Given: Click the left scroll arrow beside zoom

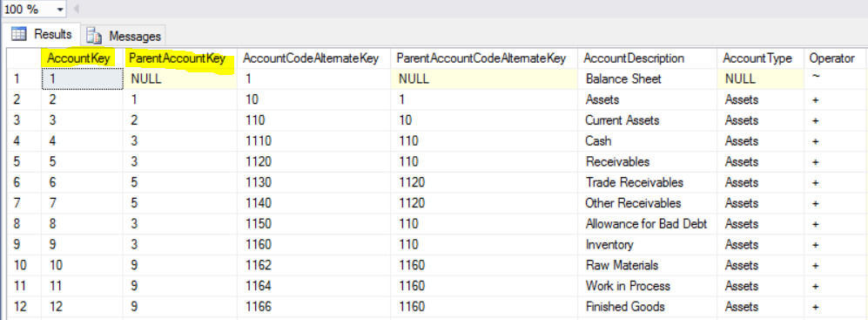Looking at the screenshot, I should coord(76,9).
